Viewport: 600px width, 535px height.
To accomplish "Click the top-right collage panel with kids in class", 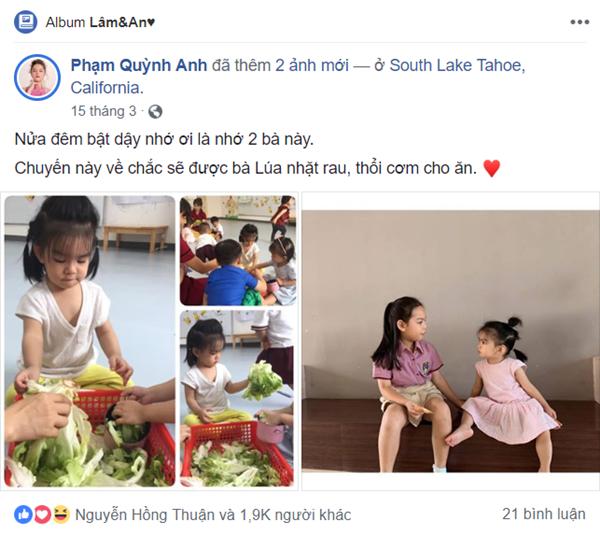I will tap(238, 250).
